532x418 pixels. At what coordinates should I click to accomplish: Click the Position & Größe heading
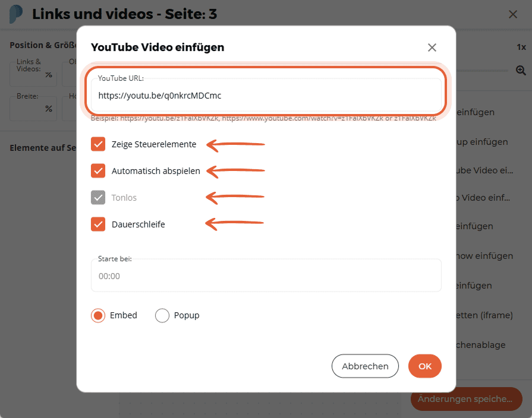43,45
